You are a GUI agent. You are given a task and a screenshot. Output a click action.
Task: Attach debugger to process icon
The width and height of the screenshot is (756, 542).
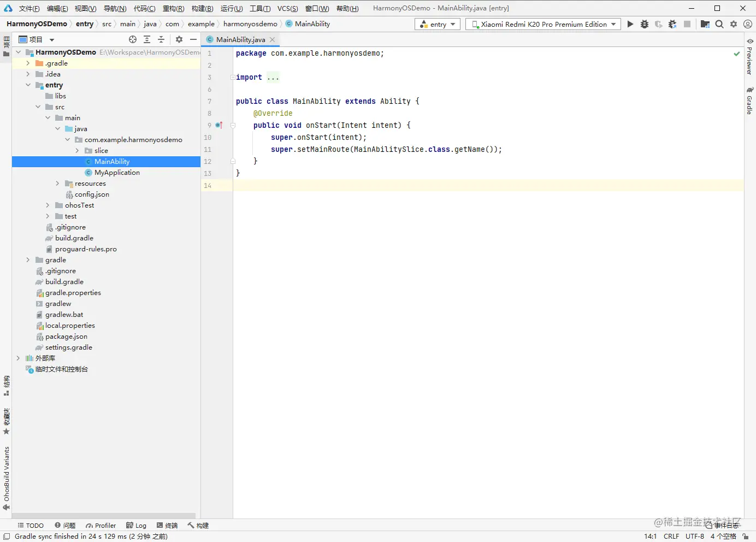672,24
